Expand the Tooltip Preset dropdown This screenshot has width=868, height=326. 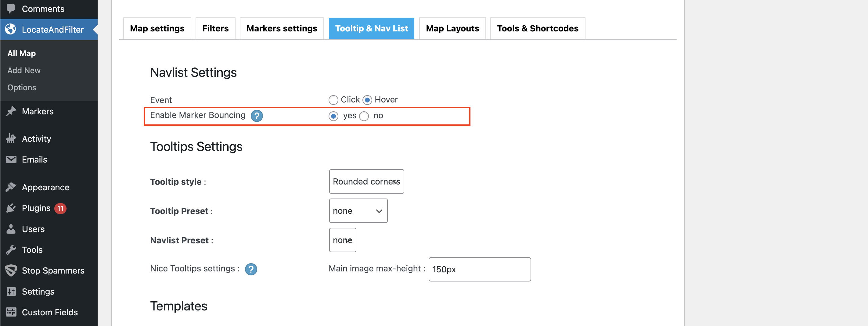coord(358,211)
